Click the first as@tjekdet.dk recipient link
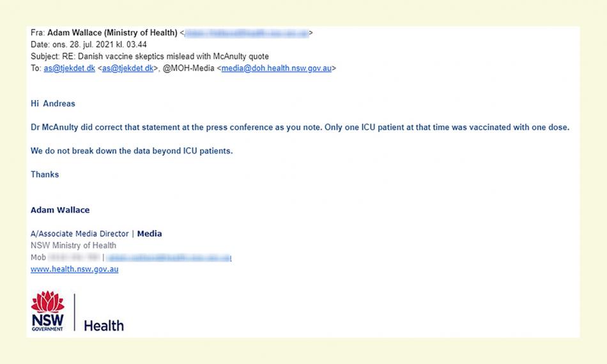 tap(69, 68)
